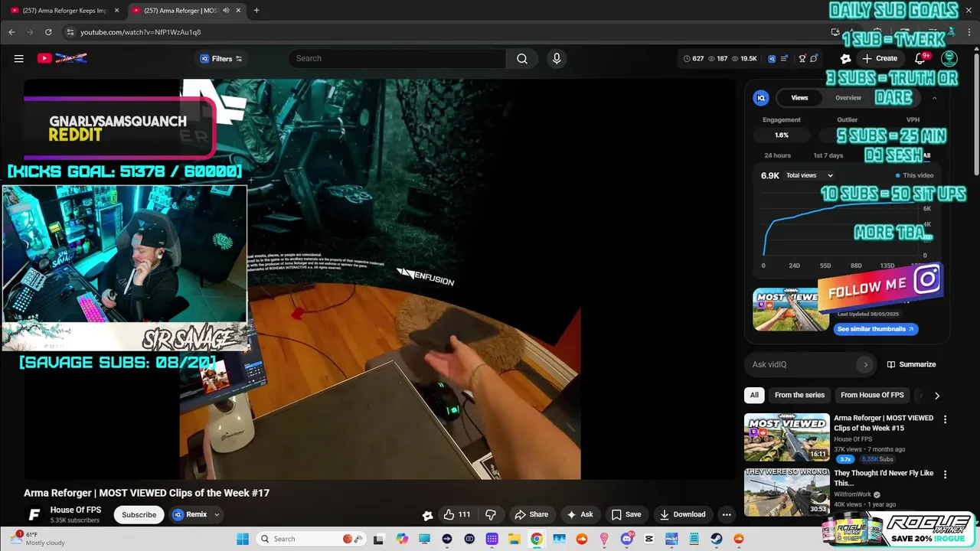Select the From the series chip
This screenshot has width=980, height=551.
799,395
